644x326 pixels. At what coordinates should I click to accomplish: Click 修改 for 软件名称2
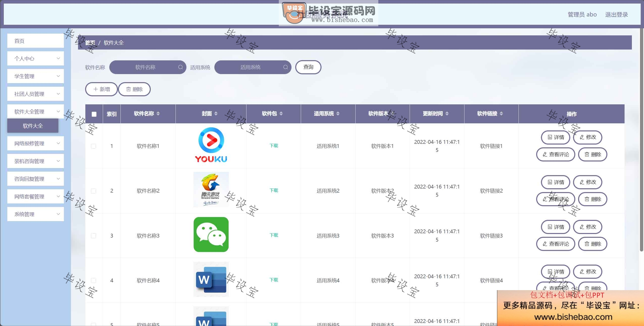point(588,182)
